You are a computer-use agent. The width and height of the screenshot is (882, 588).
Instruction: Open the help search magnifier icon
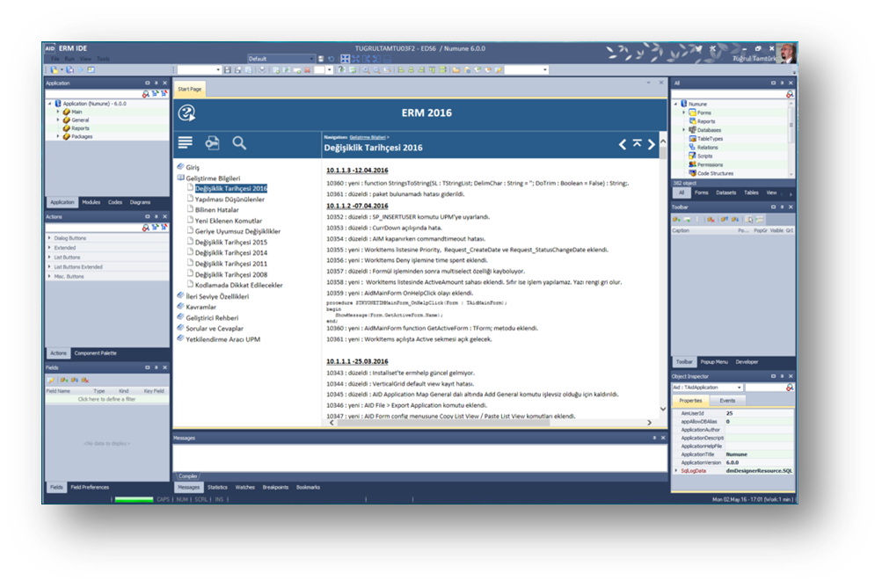tap(239, 142)
